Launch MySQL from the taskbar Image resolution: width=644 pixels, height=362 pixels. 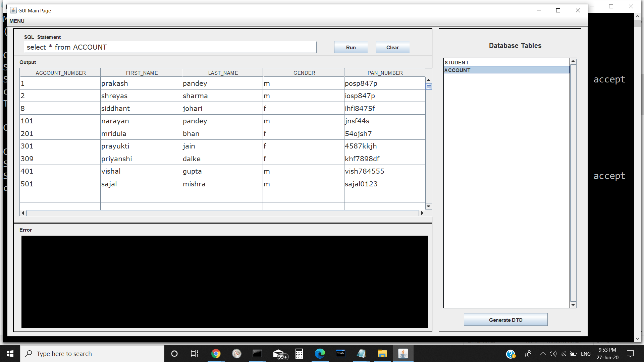340,353
